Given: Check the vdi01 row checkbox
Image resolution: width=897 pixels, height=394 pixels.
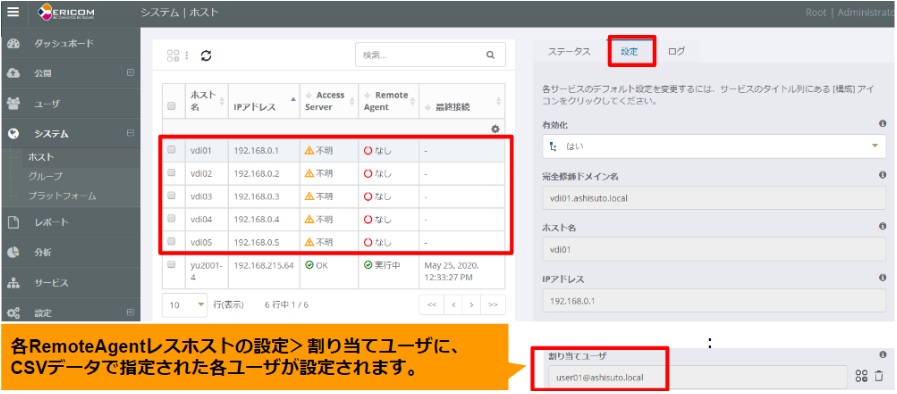Looking at the screenshot, I should point(171,150).
